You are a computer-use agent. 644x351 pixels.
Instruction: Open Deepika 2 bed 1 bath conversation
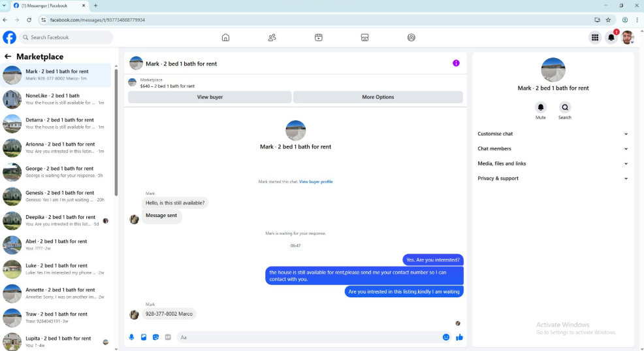pos(56,220)
